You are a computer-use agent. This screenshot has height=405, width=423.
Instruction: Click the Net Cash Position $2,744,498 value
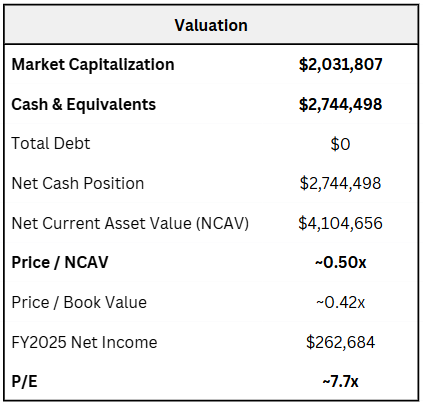coord(340,183)
